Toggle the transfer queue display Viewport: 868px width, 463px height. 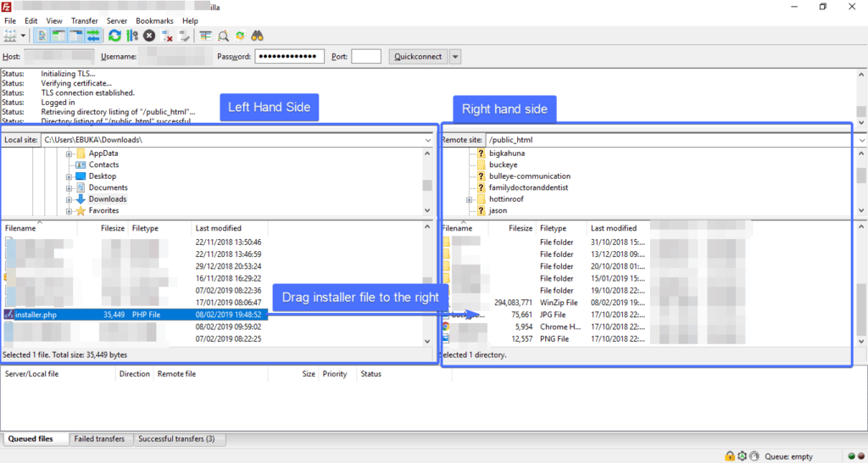point(94,36)
